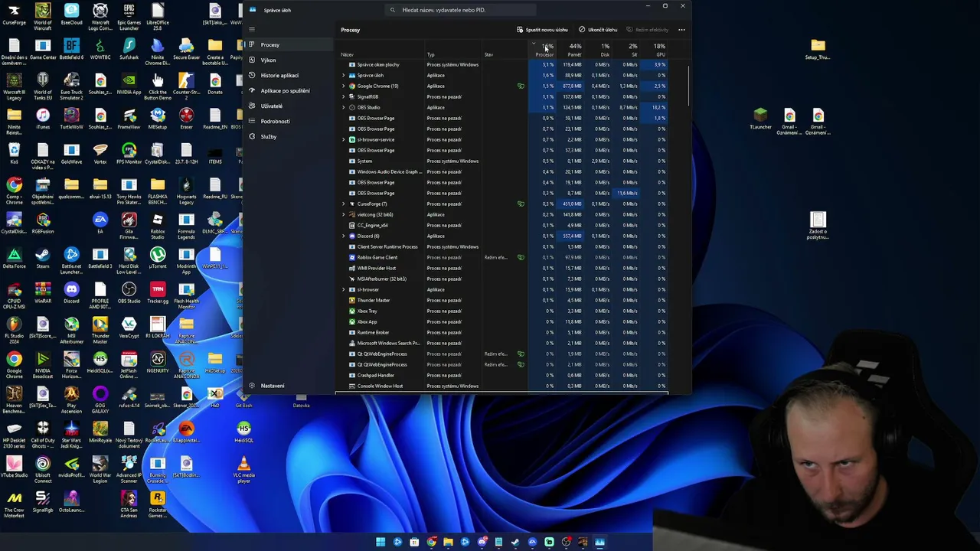Viewport: 980px width, 551px height.
Task: Open the Windows Start button on taskbar
Action: 381,542
